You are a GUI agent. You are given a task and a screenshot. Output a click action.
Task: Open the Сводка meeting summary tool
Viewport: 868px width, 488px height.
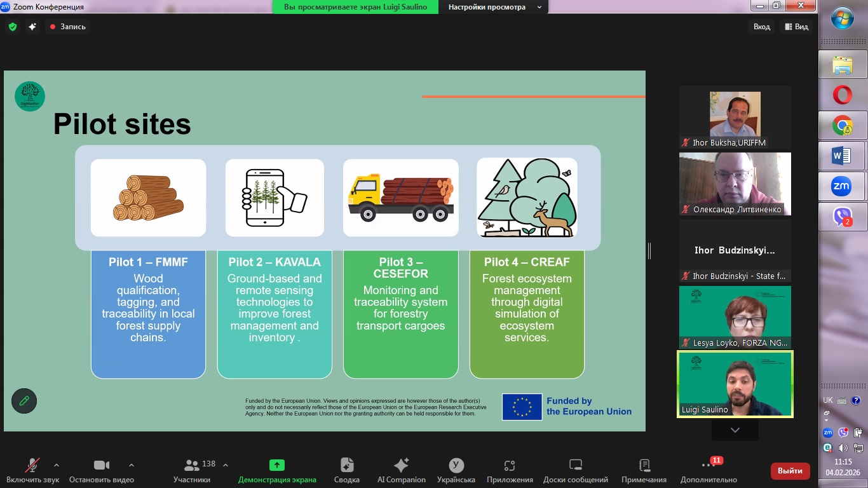pyautogui.click(x=346, y=470)
